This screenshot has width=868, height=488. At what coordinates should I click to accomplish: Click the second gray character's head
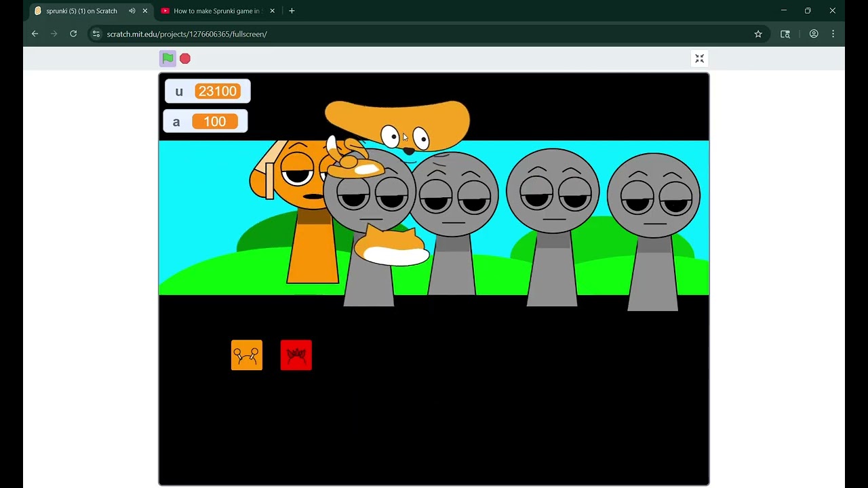click(x=454, y=195)
